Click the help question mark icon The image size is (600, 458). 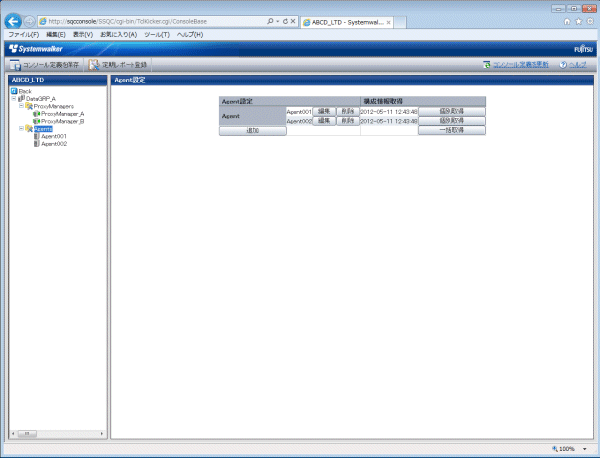coord(563,65)
